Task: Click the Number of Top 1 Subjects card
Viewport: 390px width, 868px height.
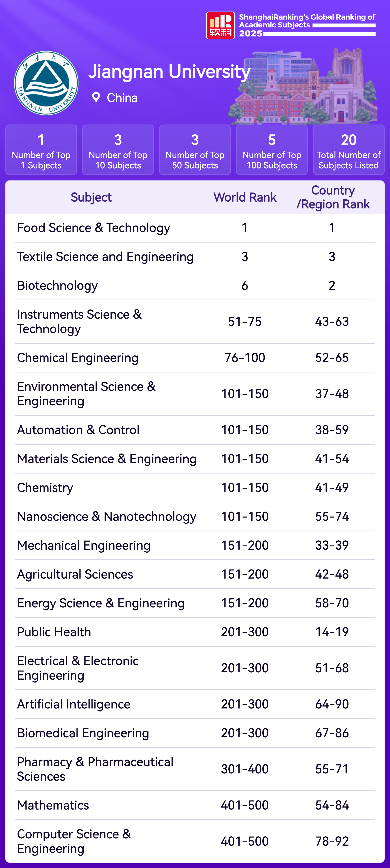Action: 41,150
